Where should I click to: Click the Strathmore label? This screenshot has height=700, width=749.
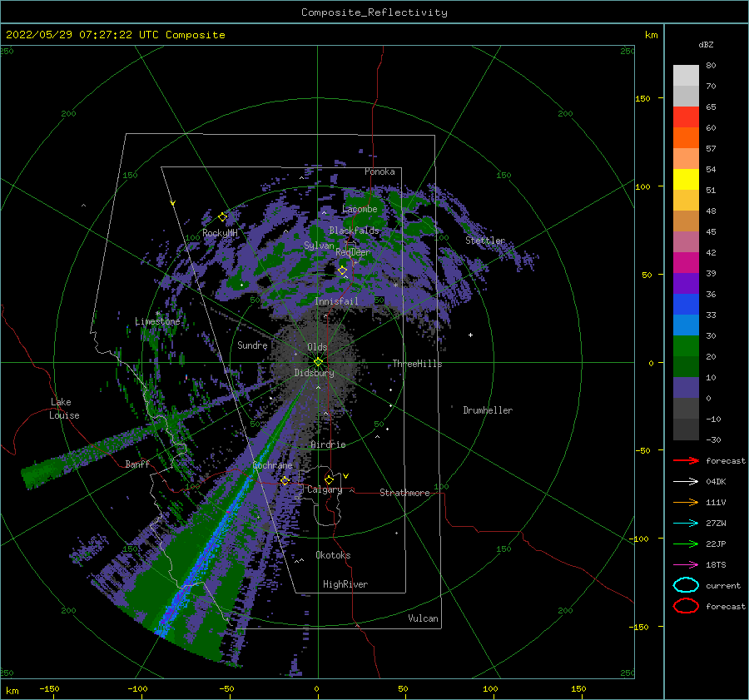(x=404, y=493)
